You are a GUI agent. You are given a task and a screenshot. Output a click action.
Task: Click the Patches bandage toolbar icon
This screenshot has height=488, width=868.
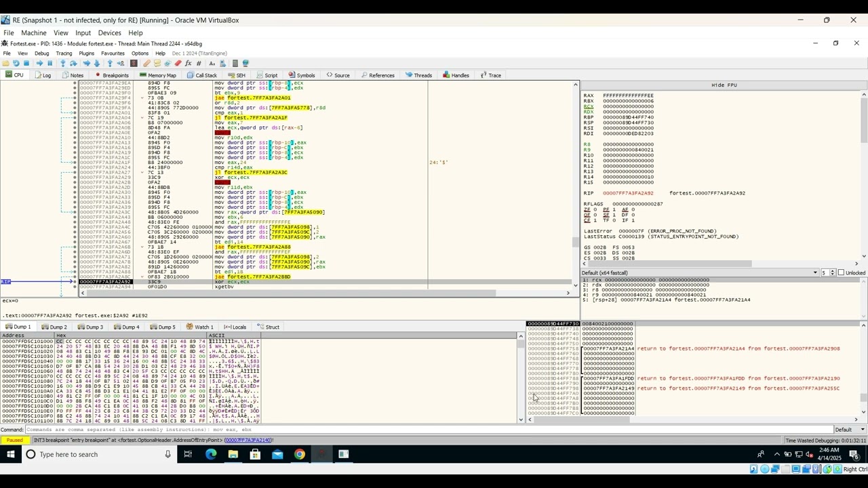(147, 63)
